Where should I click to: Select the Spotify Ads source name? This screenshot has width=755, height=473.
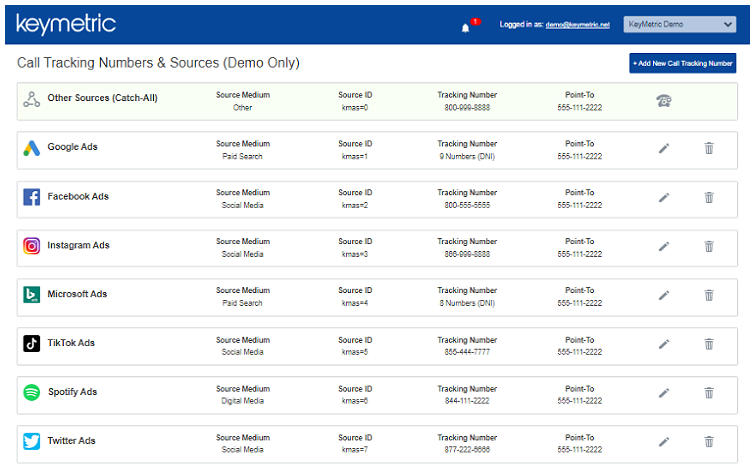click(72, 392)
